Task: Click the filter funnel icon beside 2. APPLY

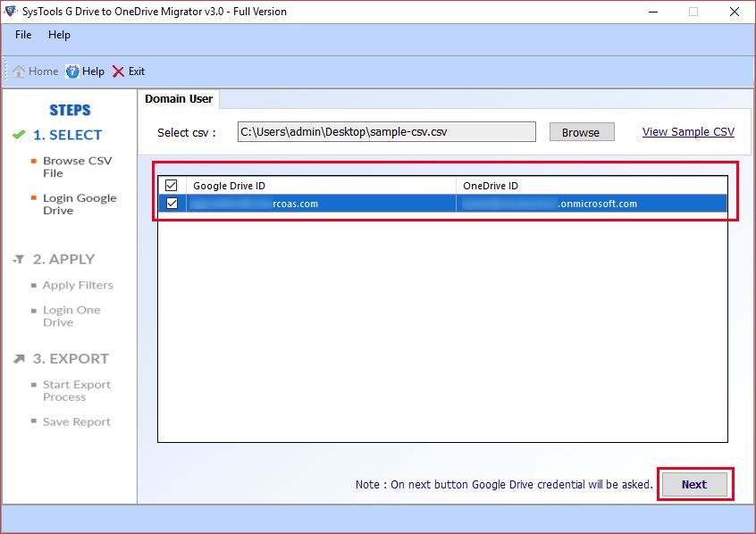Action: pyautogui.click(x=19, y=259)
